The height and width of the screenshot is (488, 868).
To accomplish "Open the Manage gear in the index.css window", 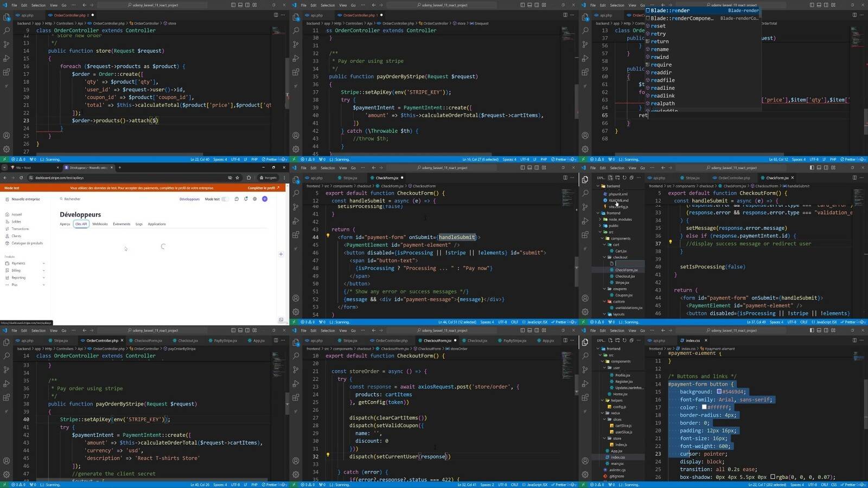I will (x=585, y=474).
